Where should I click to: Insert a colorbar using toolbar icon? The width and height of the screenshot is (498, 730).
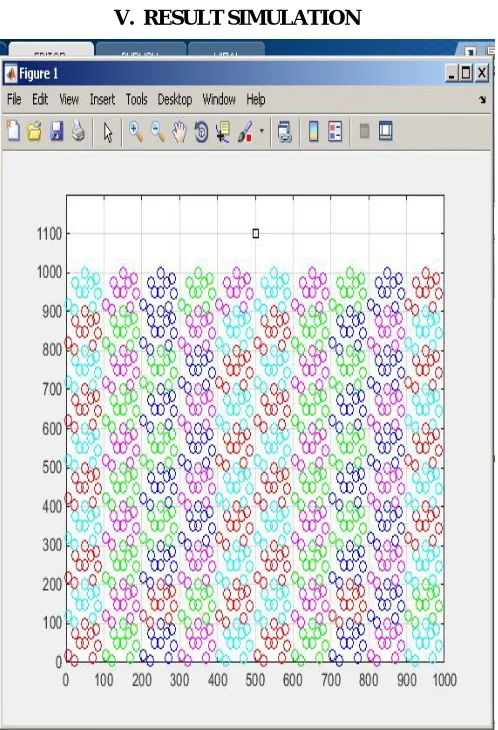(x=314, y=131)
